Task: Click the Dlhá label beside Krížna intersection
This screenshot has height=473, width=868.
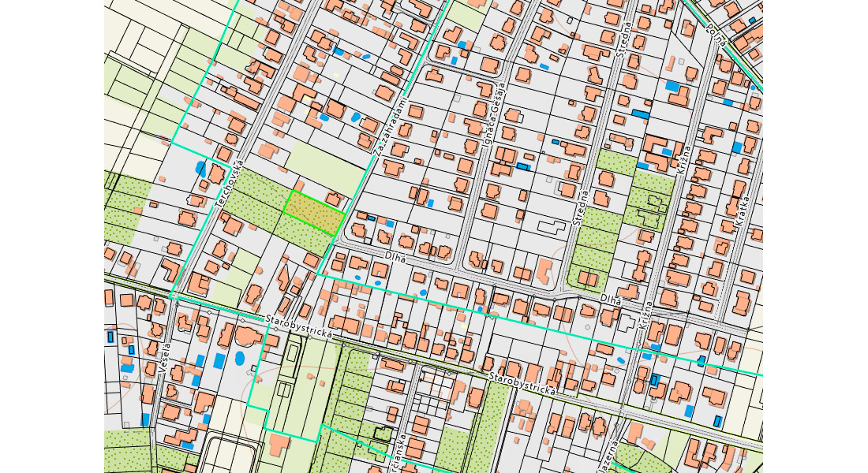Action: 611,300
